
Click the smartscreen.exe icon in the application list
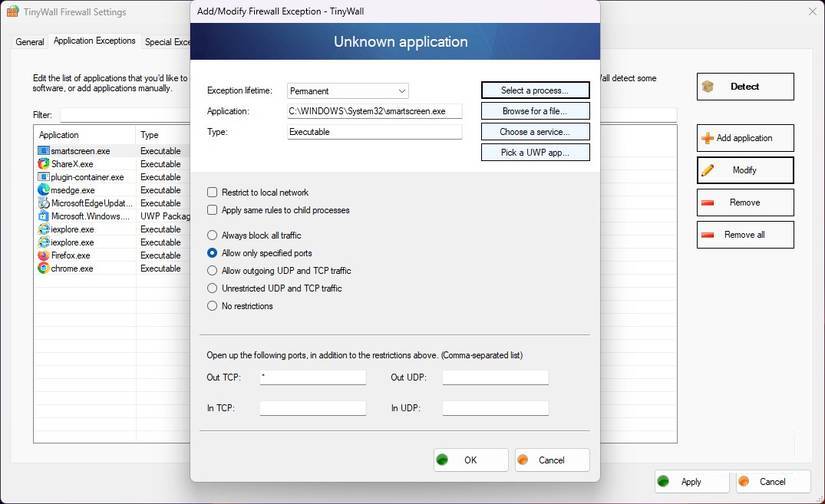click(x=43, y=151)
